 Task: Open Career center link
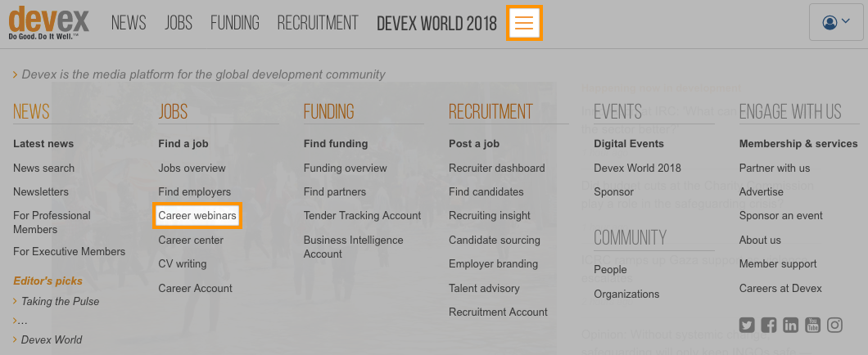click(191, 240)
